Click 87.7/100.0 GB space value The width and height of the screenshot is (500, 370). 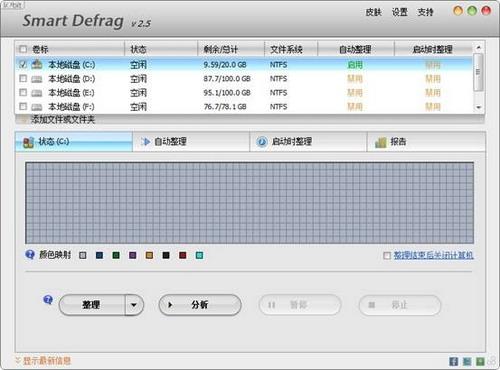click(227, 79)
